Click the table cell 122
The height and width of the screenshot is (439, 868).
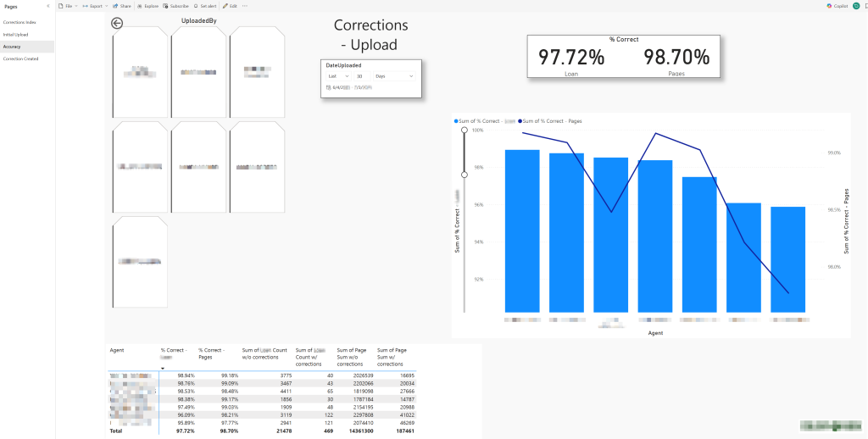(328, 414)
